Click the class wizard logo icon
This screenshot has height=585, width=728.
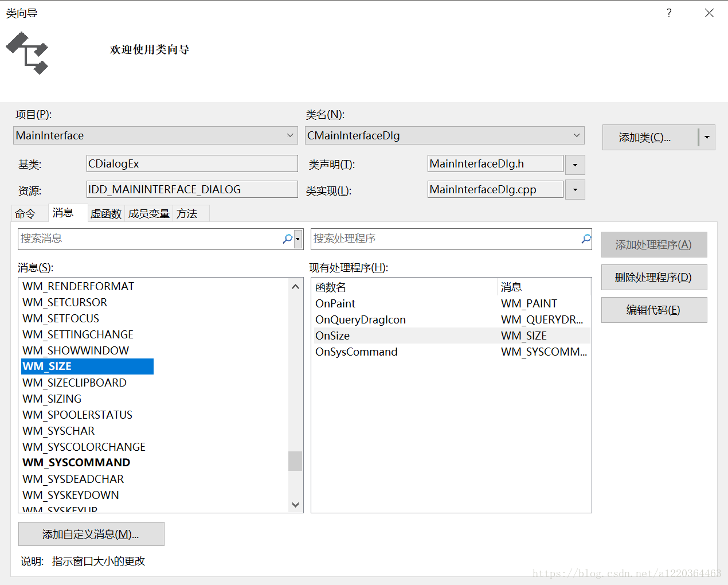(x=27, y=53)
